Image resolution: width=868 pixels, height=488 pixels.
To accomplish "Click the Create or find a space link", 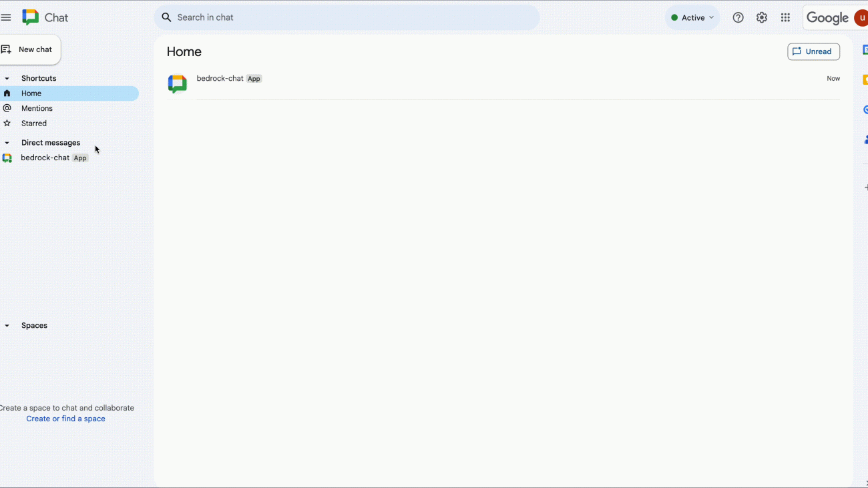I will point(65,419).
